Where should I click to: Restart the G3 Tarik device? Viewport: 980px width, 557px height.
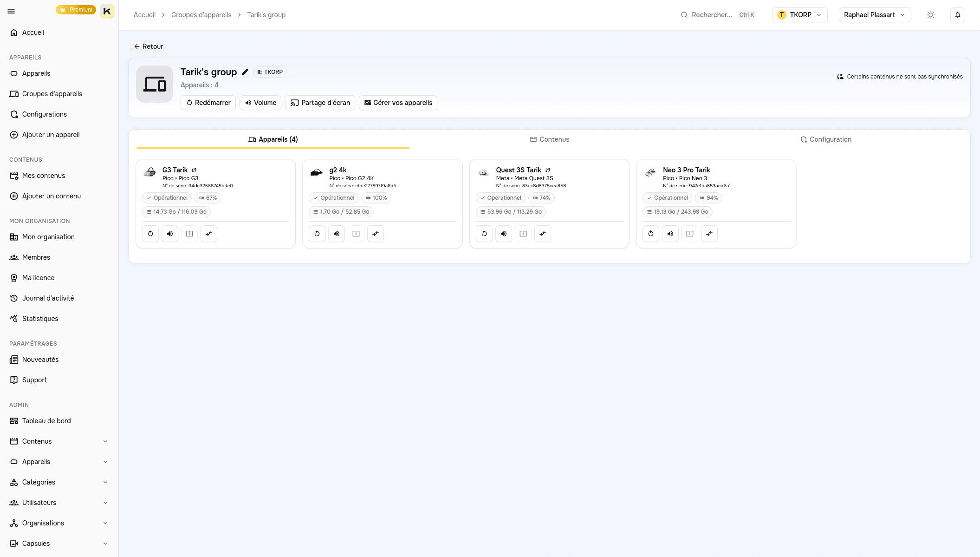pos(150,234)
